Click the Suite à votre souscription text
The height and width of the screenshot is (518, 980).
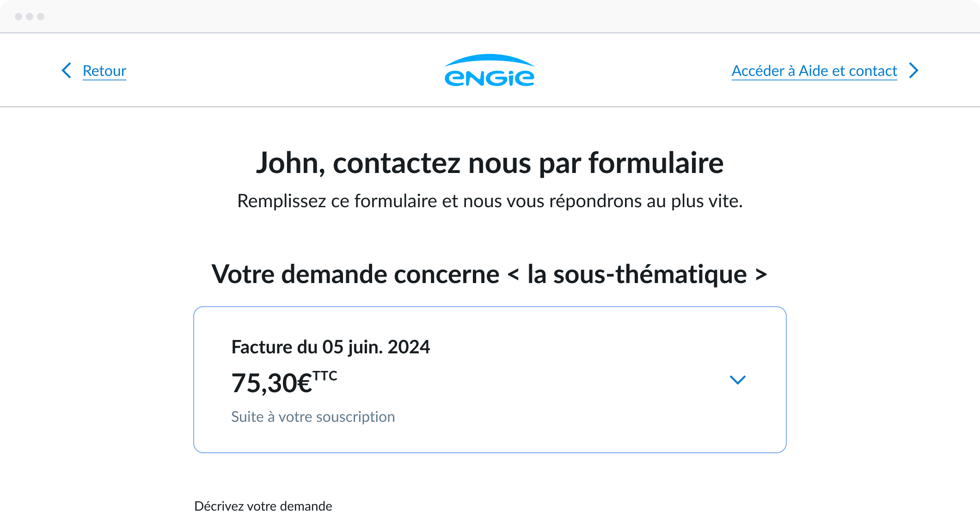click(313, 417)
